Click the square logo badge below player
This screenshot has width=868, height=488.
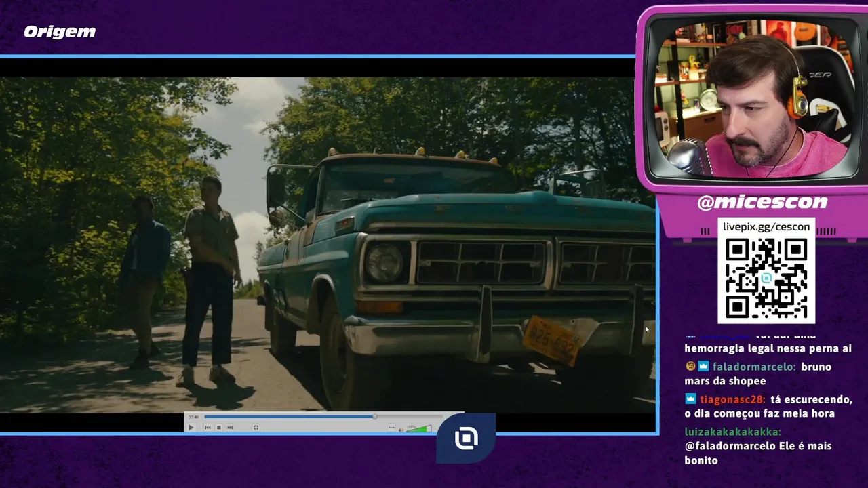[x=466, y=439]
